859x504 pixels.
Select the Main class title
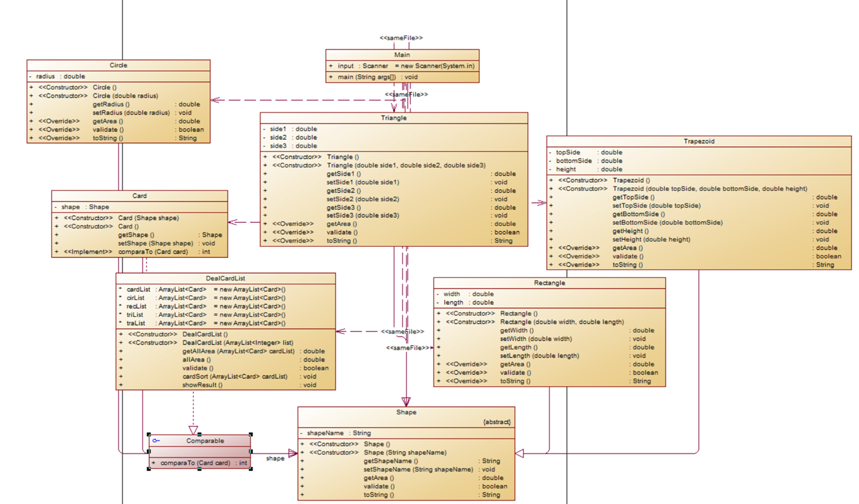pyautogui.click(x=402, y=55)
